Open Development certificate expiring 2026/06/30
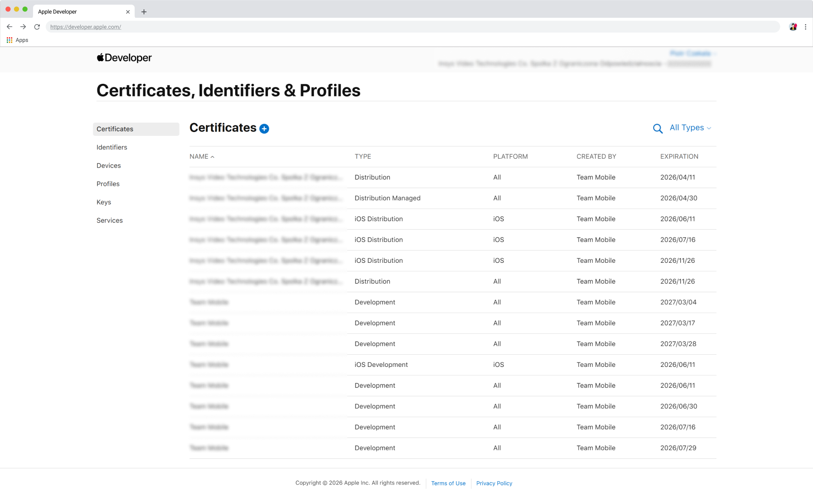 coord(453,406)
